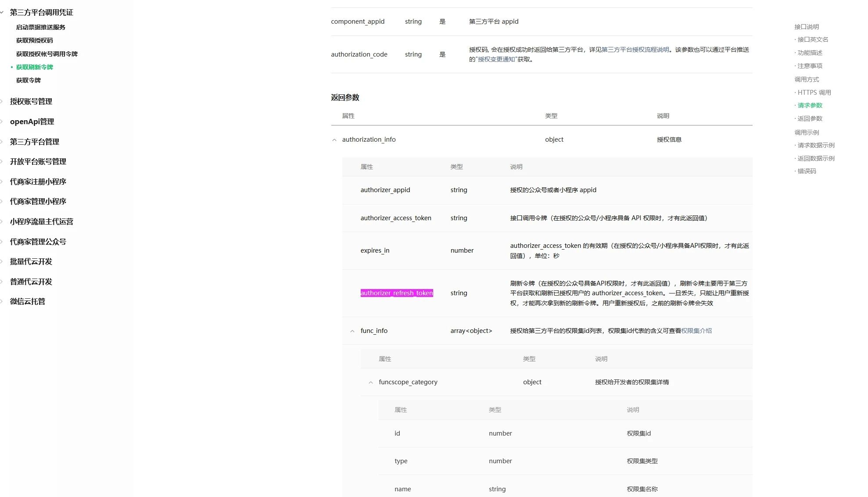This screenshot has width=868, height=497.
Task: Open the 授权变更通知 link
Action: [x=496, y=59]
